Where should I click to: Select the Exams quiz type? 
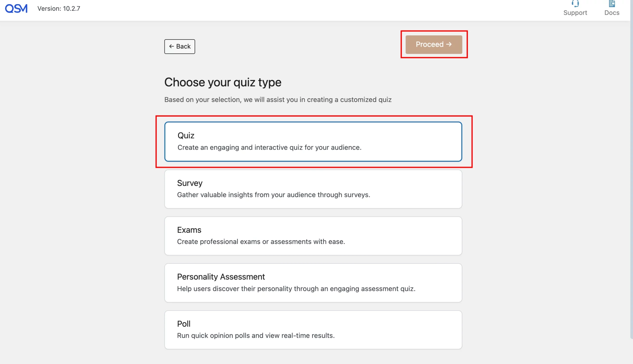[x=313, y=235]
